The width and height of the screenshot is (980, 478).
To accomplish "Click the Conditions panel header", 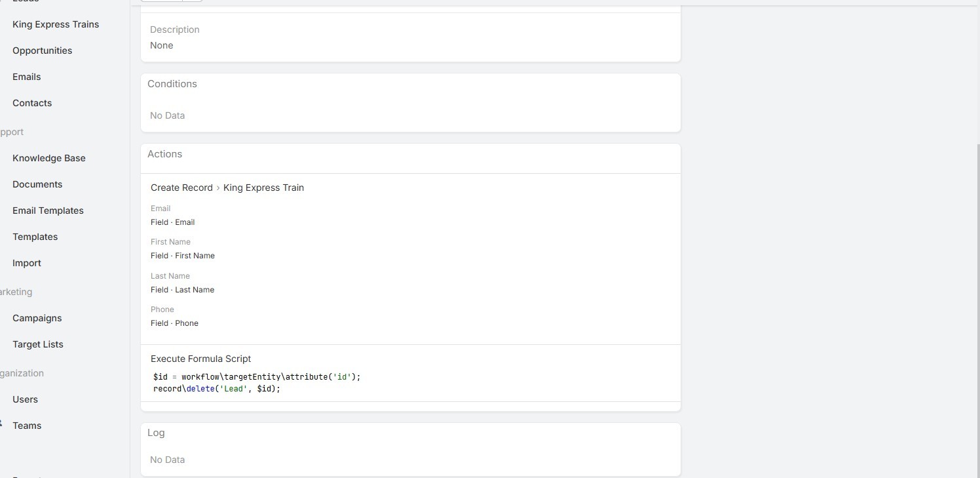I will pos(172,84).
